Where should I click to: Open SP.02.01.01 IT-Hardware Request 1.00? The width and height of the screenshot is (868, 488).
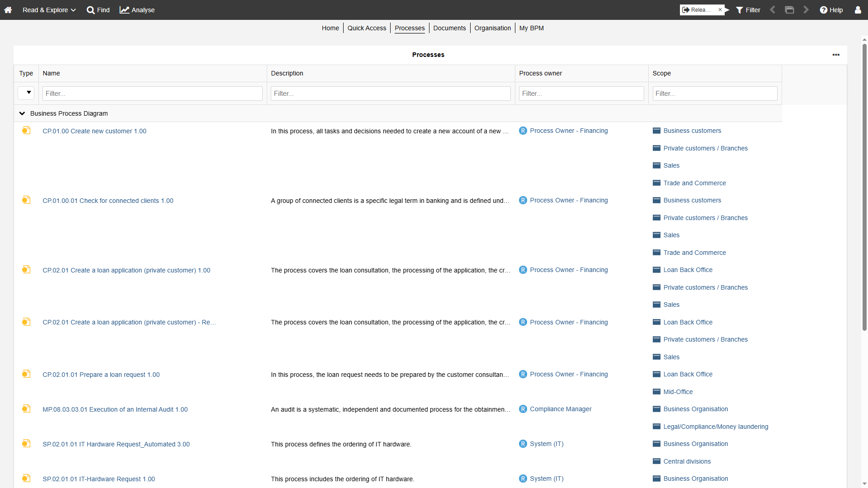coord(99,479)
